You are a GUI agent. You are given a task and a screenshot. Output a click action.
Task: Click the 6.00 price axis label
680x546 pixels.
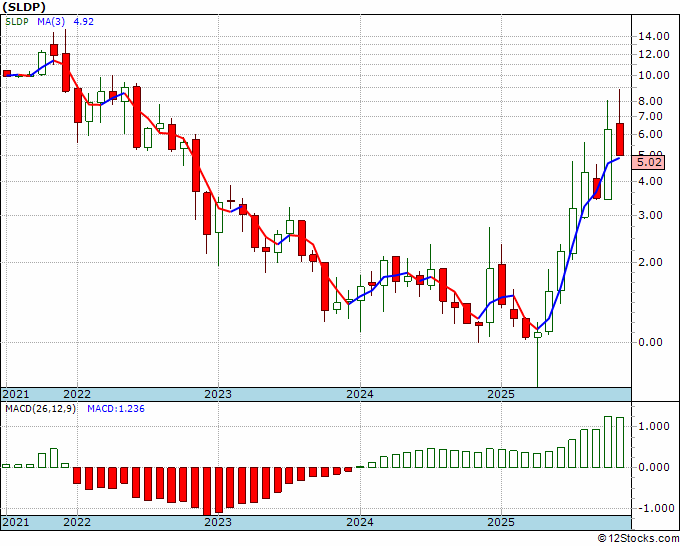(x=651, y=135)
